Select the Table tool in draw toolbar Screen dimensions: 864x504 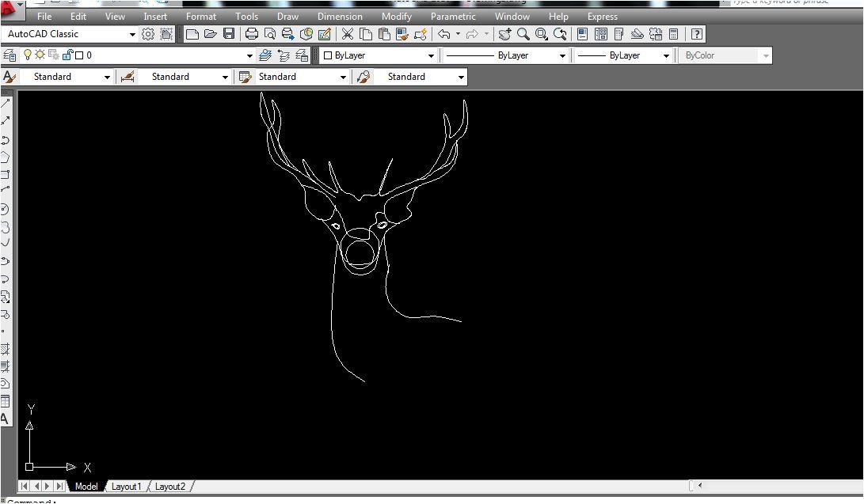(x=6, y=401)
